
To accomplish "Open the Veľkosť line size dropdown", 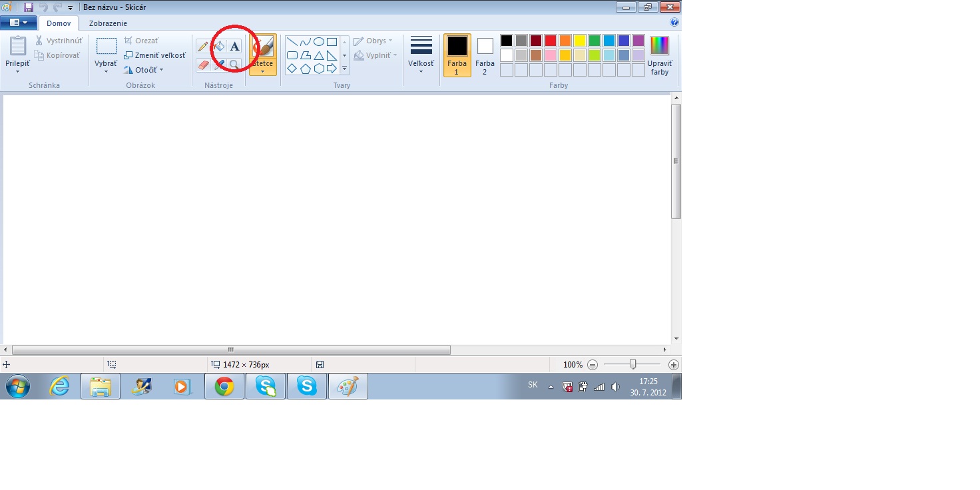I will (421, 55).
